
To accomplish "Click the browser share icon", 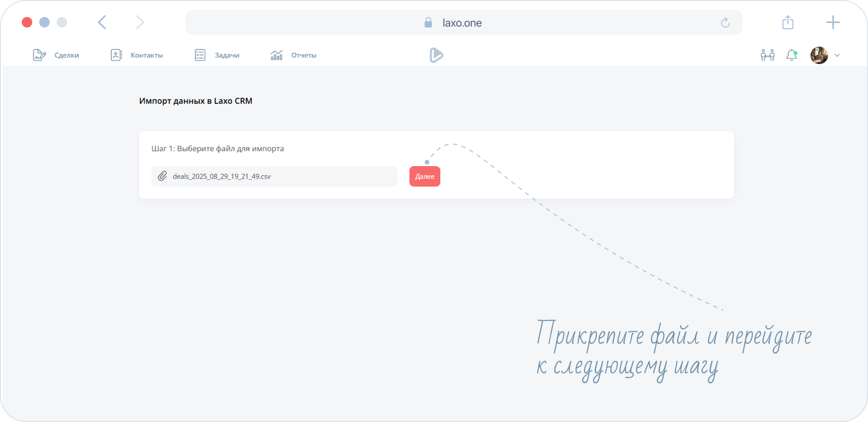I will pos(787,22).
